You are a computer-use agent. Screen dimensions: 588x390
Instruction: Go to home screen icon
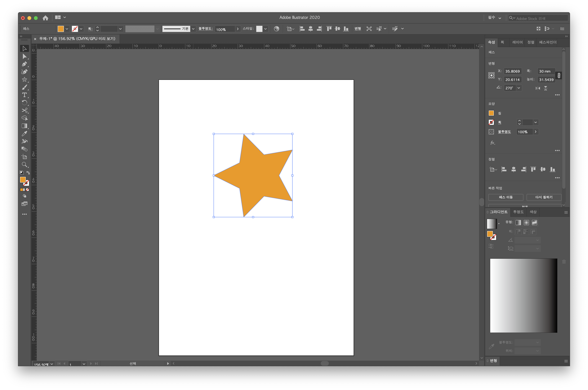[x=45, y=18]
